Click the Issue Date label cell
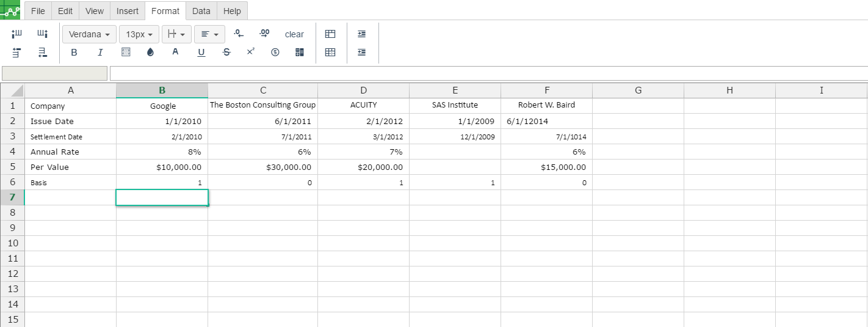 tap(71, 121)
